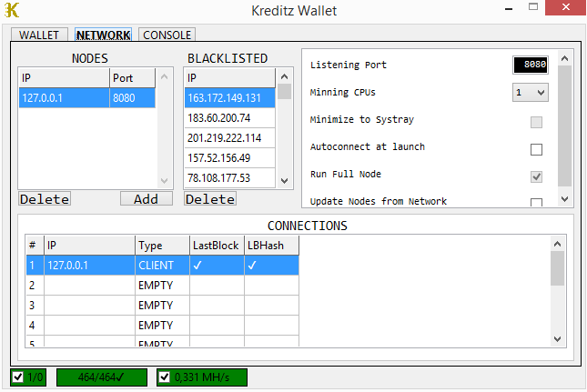
Task: Add a new node
Action: (x=147, y=198)
